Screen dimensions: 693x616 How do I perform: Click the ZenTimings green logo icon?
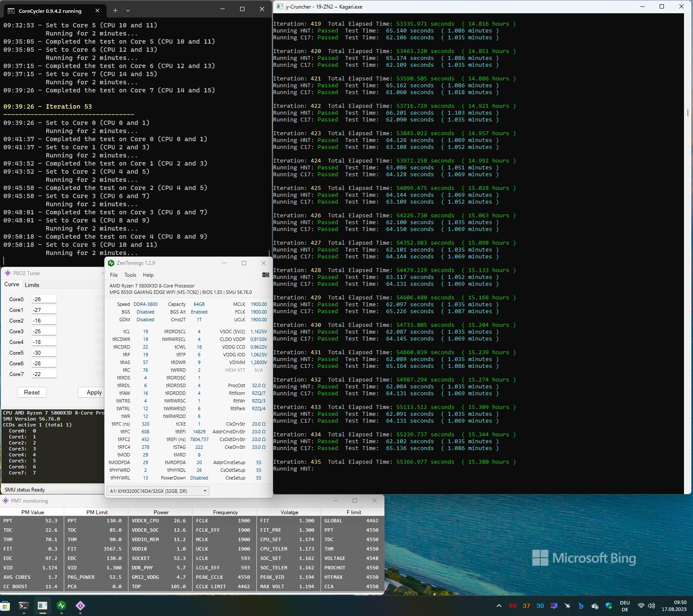111,263
